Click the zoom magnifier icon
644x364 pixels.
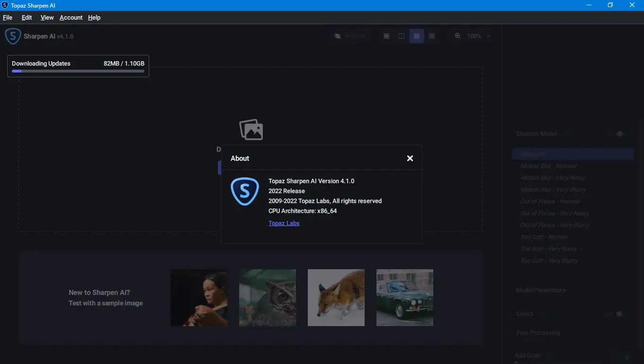tap(458, 36)
